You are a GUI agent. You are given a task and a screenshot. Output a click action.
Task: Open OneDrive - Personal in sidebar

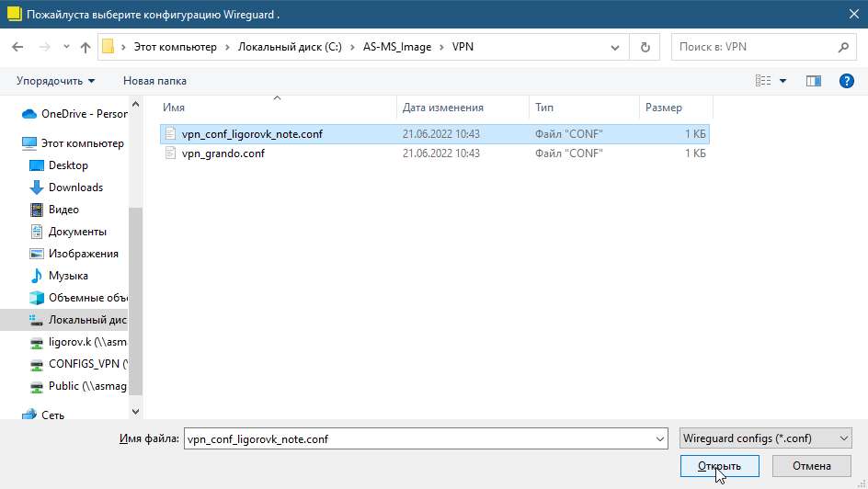tap(74, 114)
